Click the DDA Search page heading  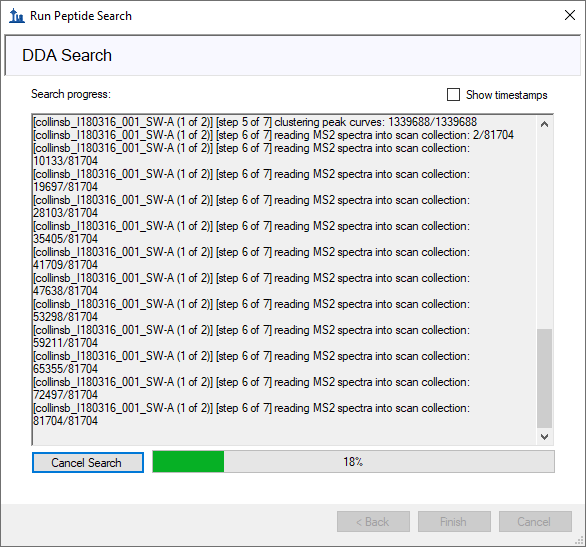(x=67, y=55)
